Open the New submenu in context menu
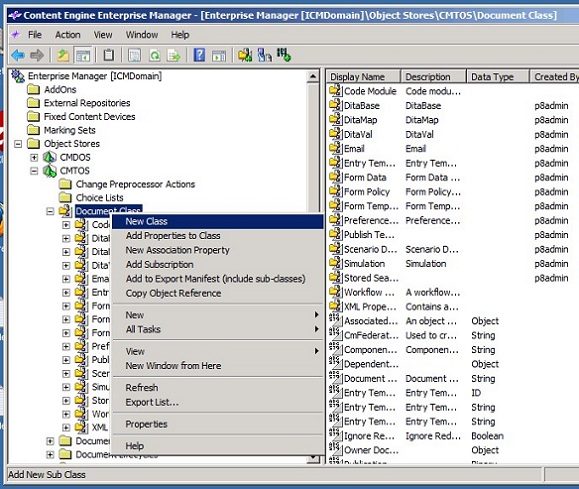Screen dimensions: 579x489 pos(217,315)
